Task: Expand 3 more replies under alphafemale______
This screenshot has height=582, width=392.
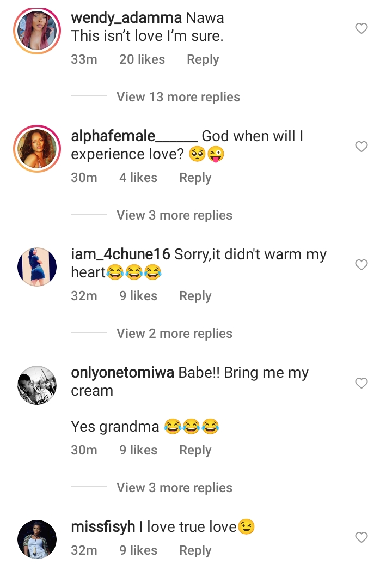Action: pyautogui.click(x=174, y=215)
